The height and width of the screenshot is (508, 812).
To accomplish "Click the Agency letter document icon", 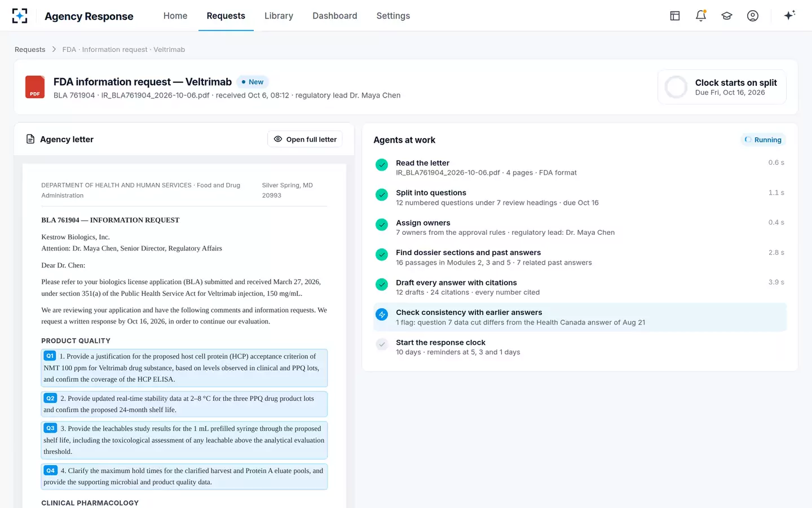I will pyautogui.click(x=30, y=139).
